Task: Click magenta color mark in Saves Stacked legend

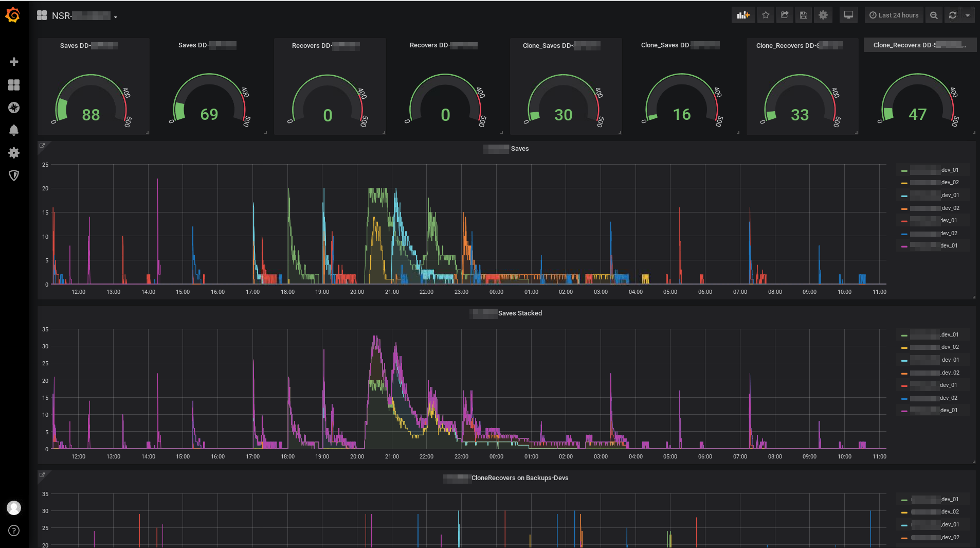Action: [904, 411]
